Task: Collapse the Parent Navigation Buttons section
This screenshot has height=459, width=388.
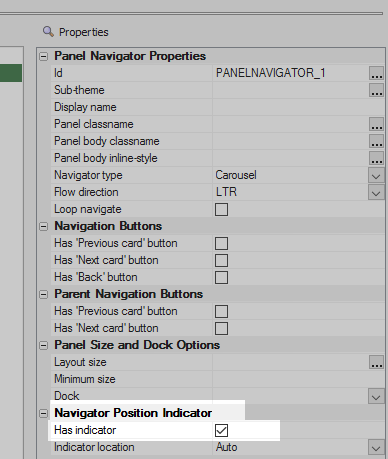Action: 43,295
